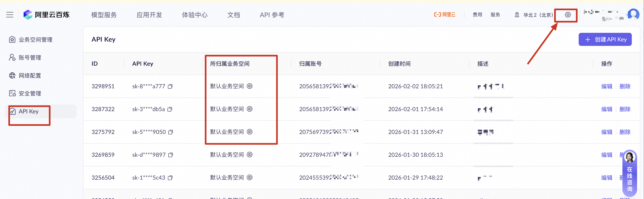Click workspace ID icon for key 3275792
The width and height of the screenshot is (644, 199).
point(250,132)
